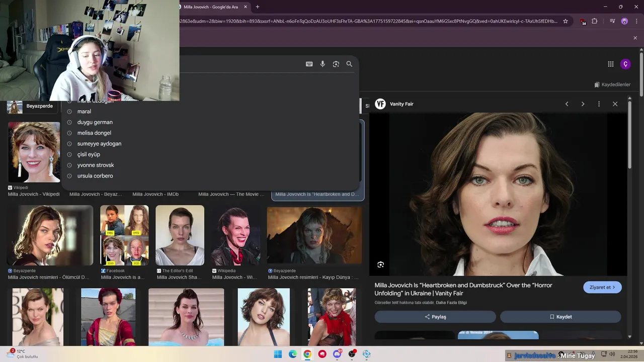Open the 'Milla Jovovich is a...' Facebook image result
The width and height of the screenshot is (644, 362).
(124, 235)
